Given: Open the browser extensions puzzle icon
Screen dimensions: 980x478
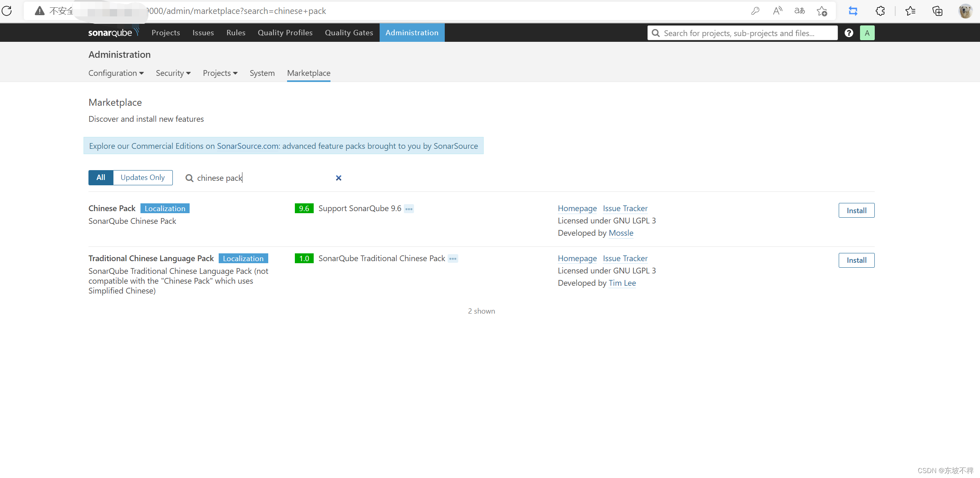Looking at the screenshot, I should coord(880,11).
